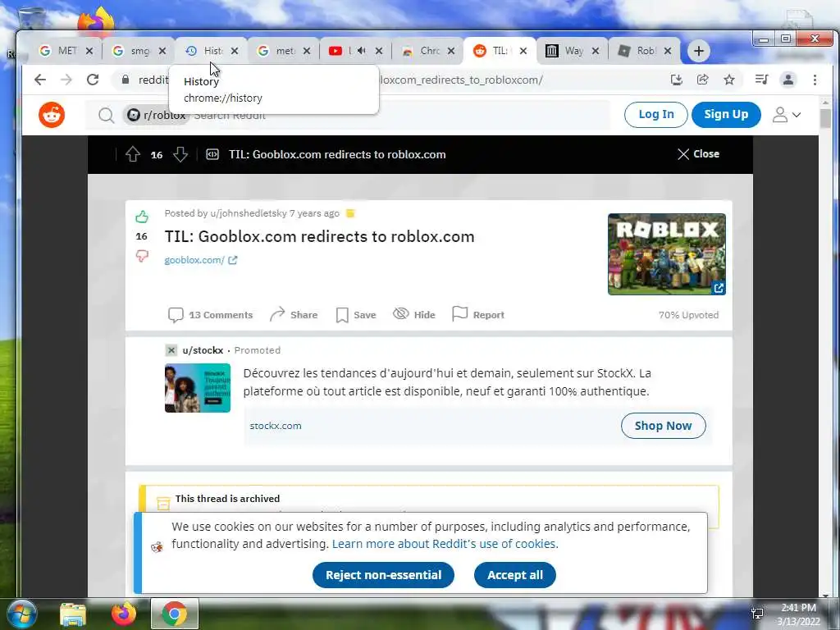
Task: Accept all cookies
Action: pos(515,575)
